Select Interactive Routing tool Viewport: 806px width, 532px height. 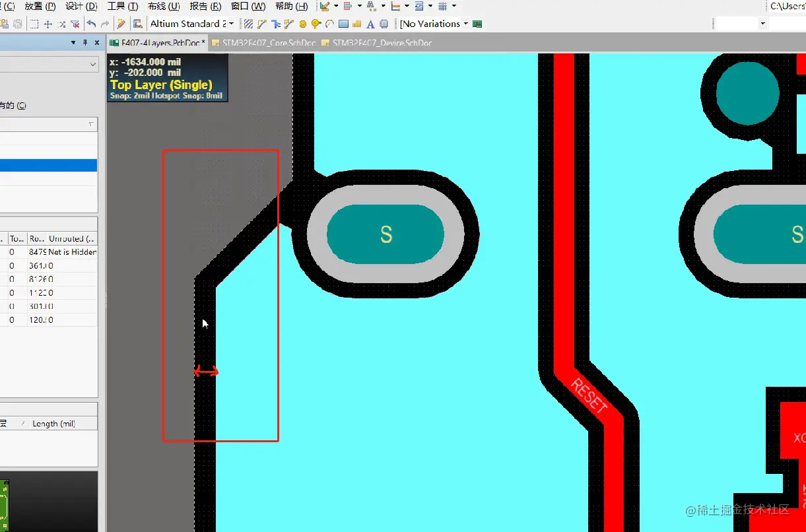[261, 24]
